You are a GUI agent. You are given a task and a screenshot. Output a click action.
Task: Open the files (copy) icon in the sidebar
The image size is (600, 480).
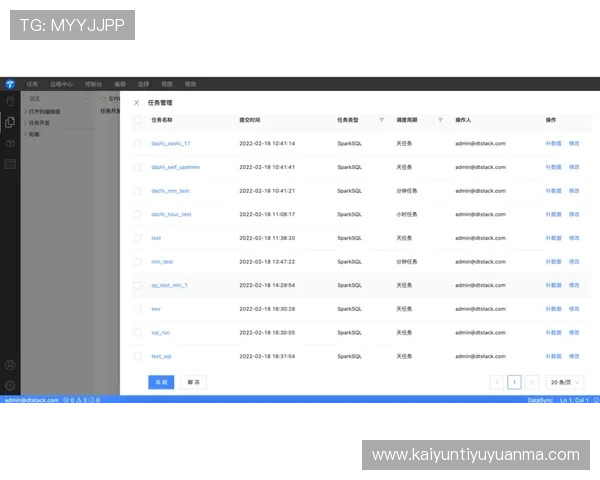pyautogui.click(x=10, y=122)
